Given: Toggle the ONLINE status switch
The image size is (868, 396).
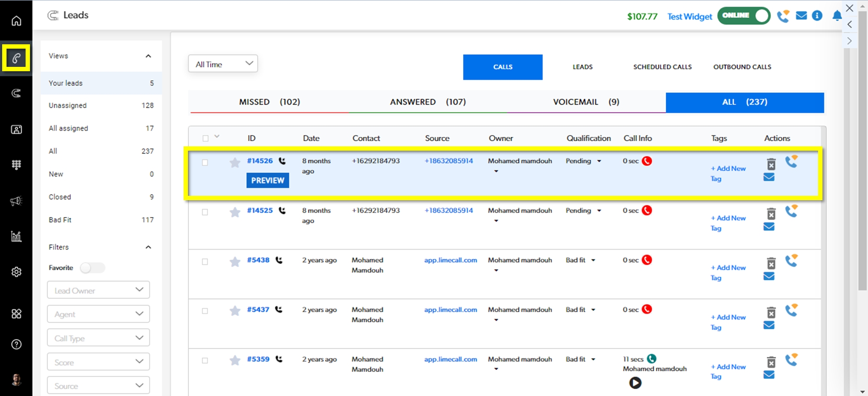Looking at the screenshot, I should pos(743,16).
